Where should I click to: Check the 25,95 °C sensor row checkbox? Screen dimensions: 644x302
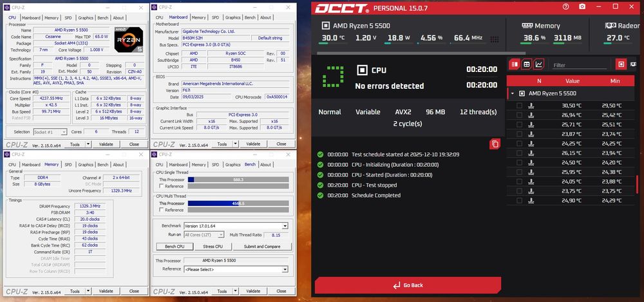pyautogui.click(x=519, y=172)
